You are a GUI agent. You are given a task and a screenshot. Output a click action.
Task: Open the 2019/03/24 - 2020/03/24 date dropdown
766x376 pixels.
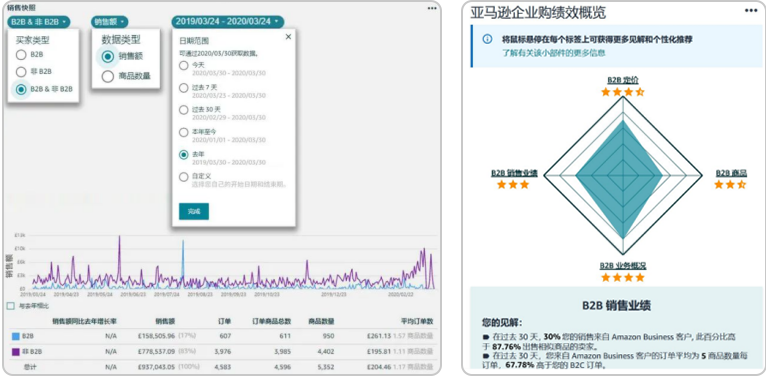click(x=228, y=21)
